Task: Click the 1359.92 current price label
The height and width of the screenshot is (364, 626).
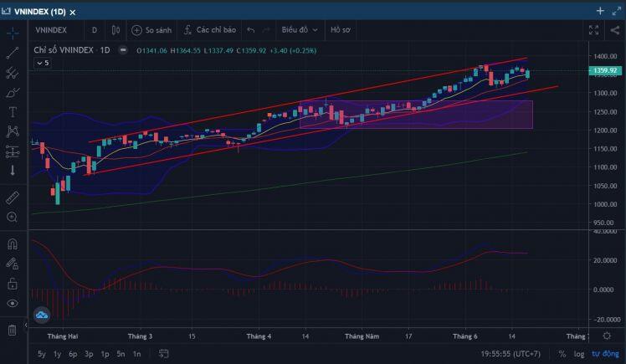Action: pyautogui.click(x=605, y=70)
